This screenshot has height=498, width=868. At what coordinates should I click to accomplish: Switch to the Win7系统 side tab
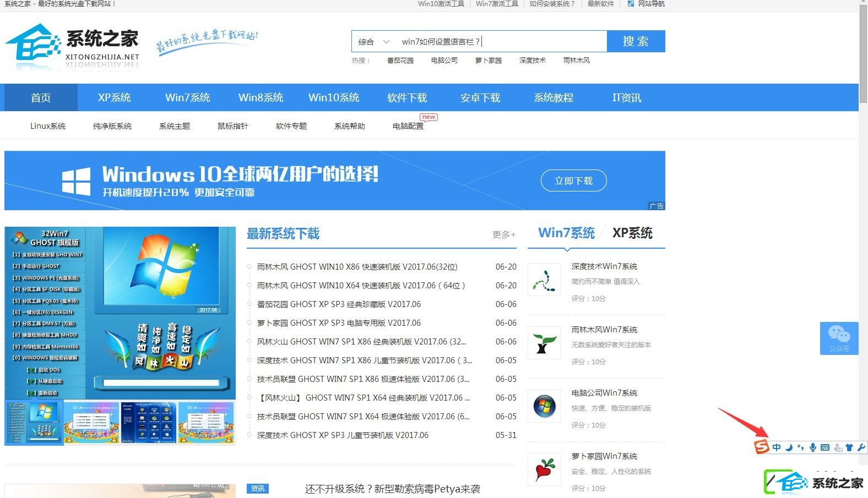566,233
